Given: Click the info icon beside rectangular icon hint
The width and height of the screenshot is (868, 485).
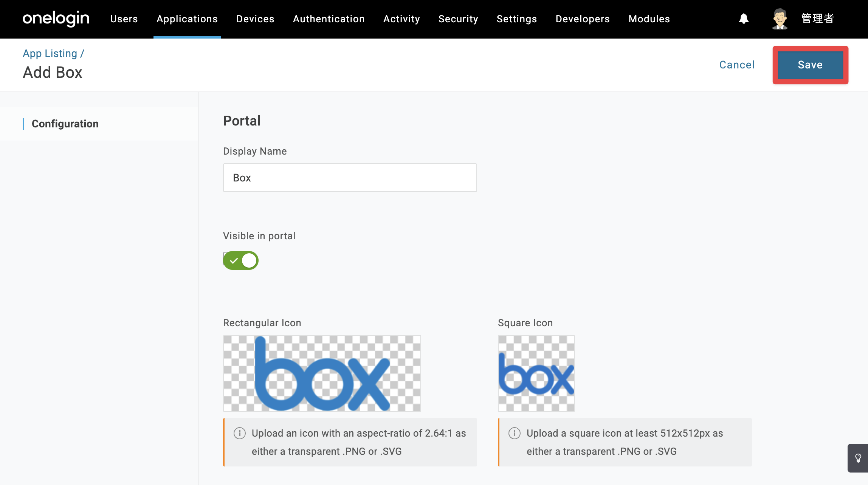Looking at the screenshot, I should (x=240, y=433).
